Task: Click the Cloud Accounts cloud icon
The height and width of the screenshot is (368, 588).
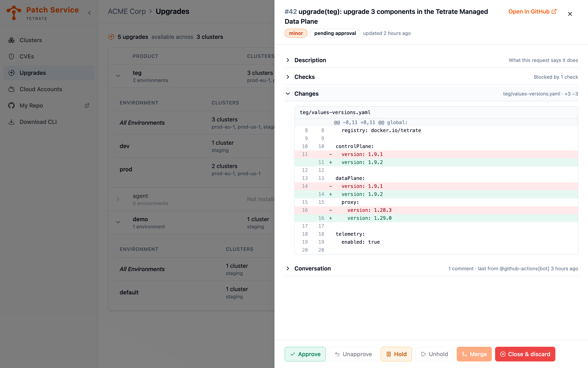Action: click(11, 89)
